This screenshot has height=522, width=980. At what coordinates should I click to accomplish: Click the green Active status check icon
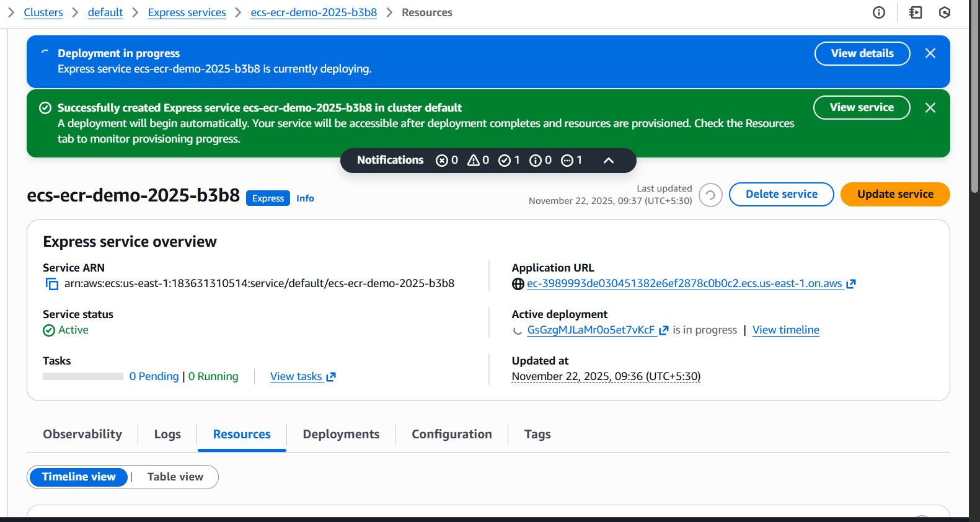point(49,330)
